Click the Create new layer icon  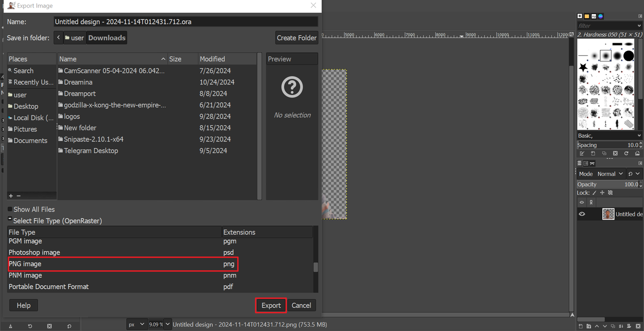point(581,326)
